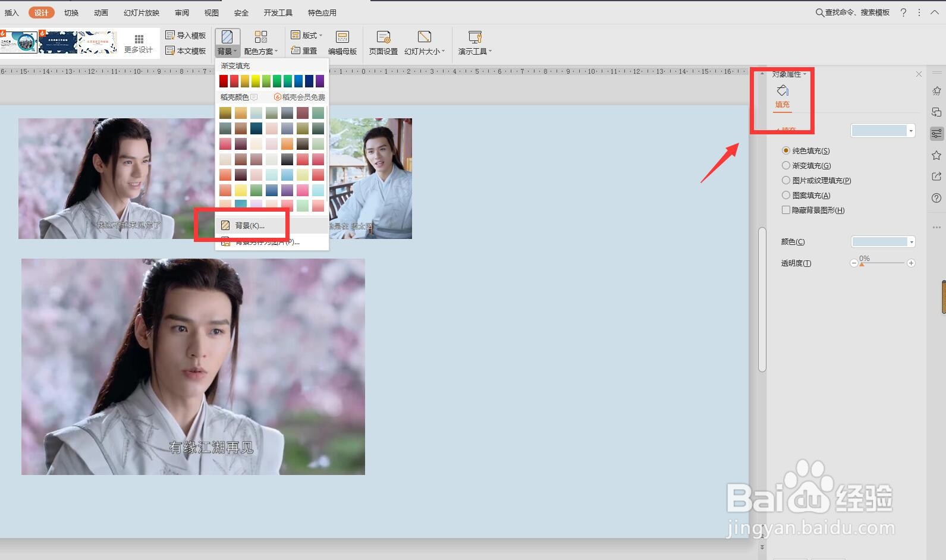The width and height of the screenshot is (946, 560).
Task: Select the light floral design template thumbnail
Action: click(x=98, y=42)
